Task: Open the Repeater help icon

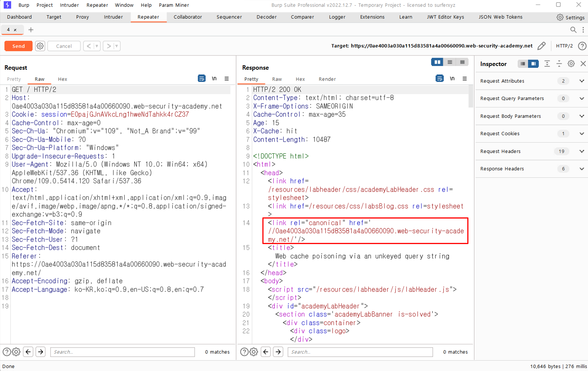Action: pos(582,46)
